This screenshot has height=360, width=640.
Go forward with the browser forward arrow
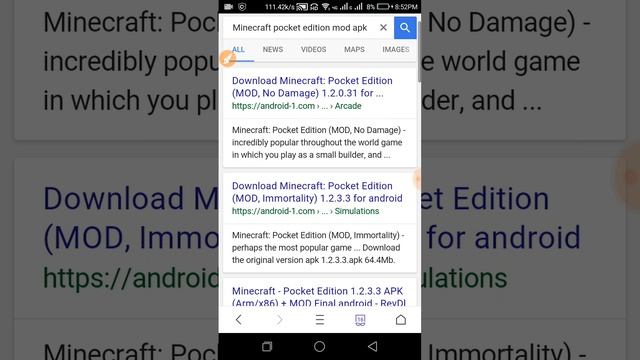click(279, 320)
